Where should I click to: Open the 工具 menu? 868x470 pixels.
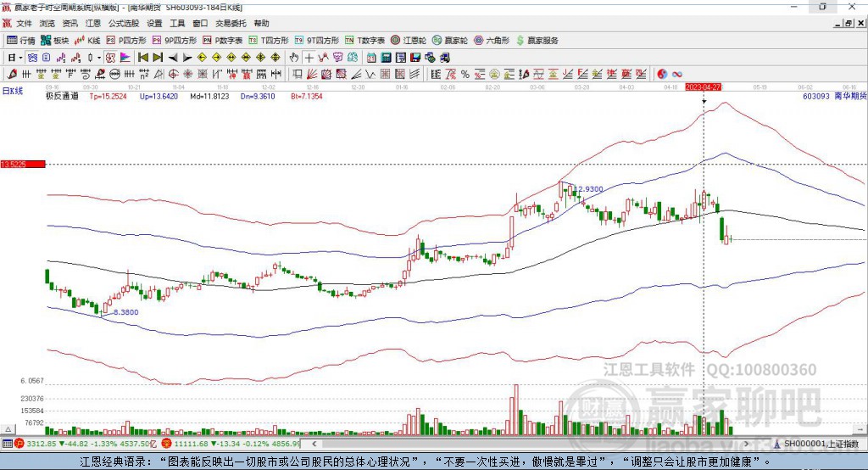[x=177, y=23]
